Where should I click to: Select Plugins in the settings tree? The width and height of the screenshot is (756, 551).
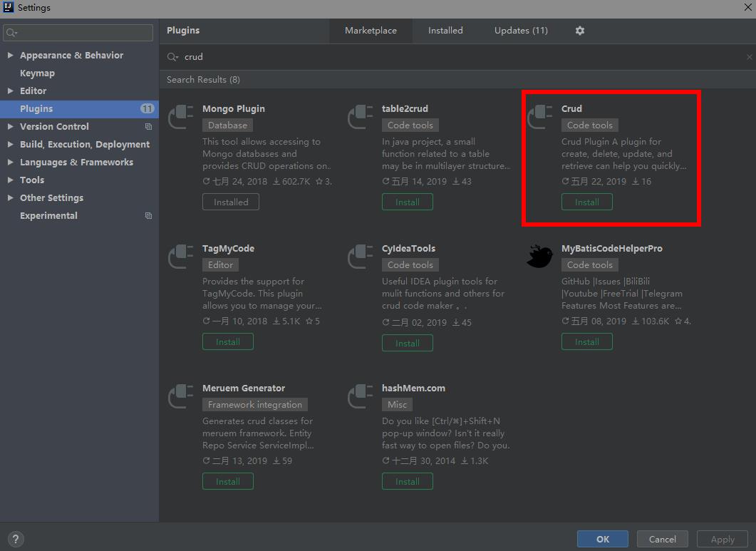point(80,108)
